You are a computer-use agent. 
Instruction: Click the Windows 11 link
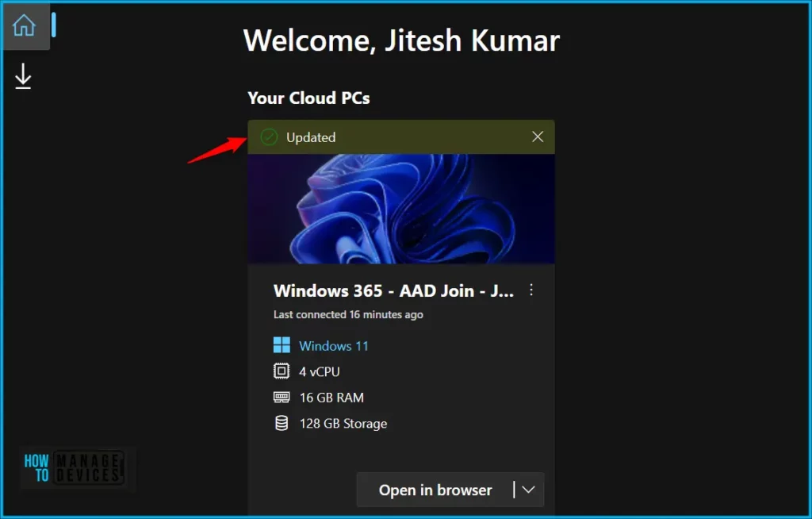pos(334,346)
